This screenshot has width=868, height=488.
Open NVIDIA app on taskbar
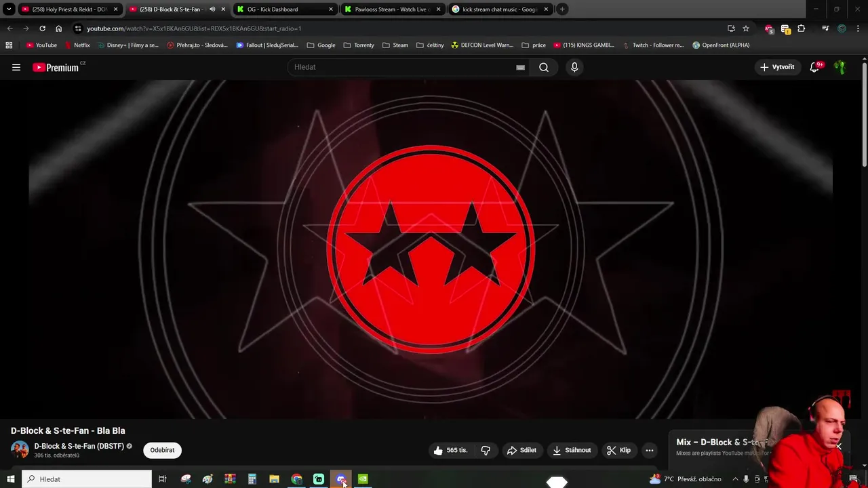(363, 479)
